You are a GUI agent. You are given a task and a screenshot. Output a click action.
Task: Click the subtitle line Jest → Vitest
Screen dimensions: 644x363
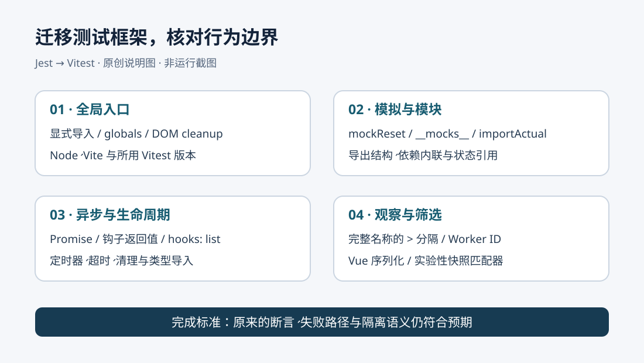(x=64, y=63)
